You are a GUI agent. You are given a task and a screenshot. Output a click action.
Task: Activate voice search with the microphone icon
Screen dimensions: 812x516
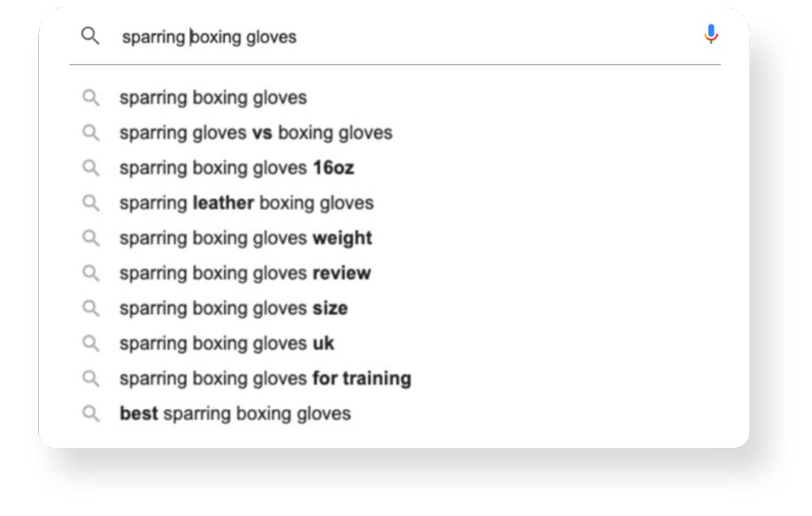711,34
